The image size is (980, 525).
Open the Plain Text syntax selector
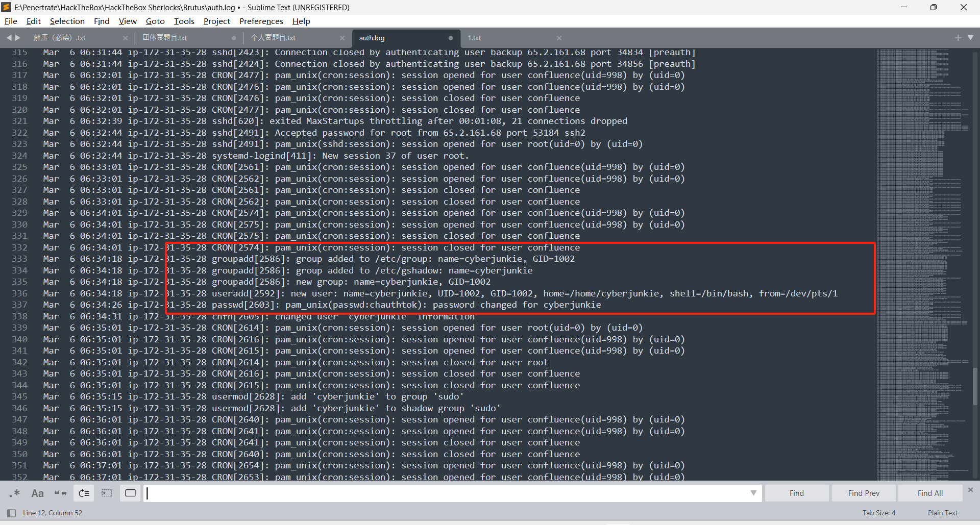click(942, 513)
